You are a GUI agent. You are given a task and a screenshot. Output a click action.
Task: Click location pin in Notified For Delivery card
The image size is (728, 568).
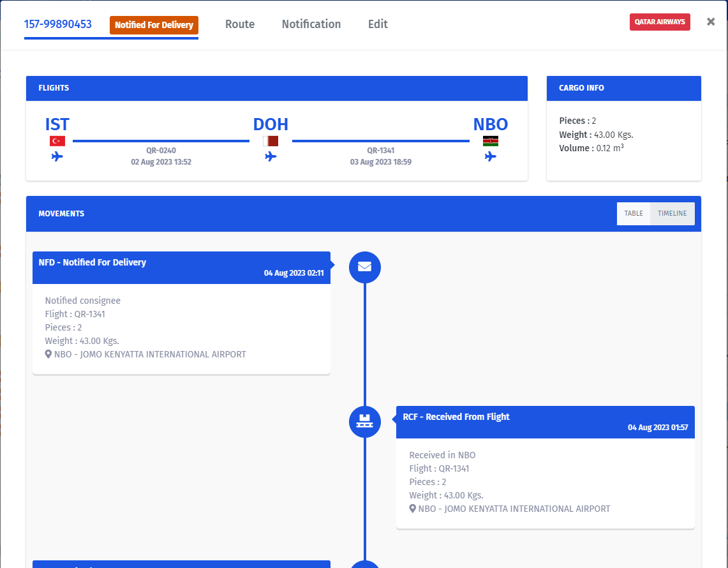click(x=48, y=354)
